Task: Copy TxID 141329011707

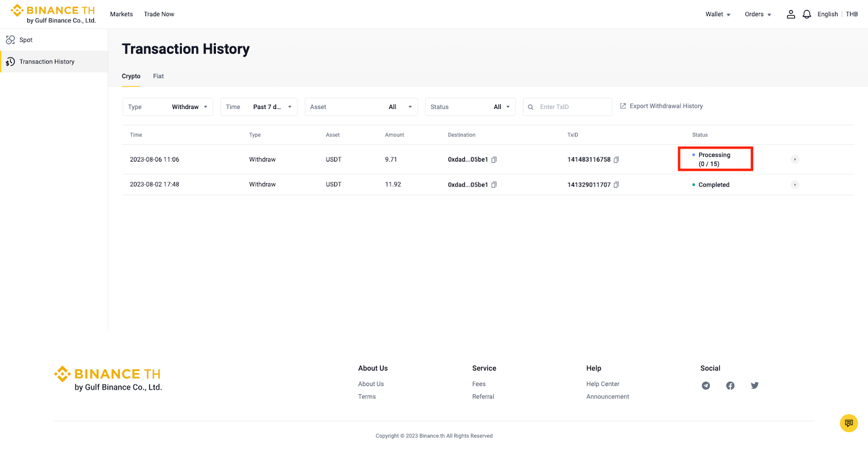Action: (x=616, y=185)
